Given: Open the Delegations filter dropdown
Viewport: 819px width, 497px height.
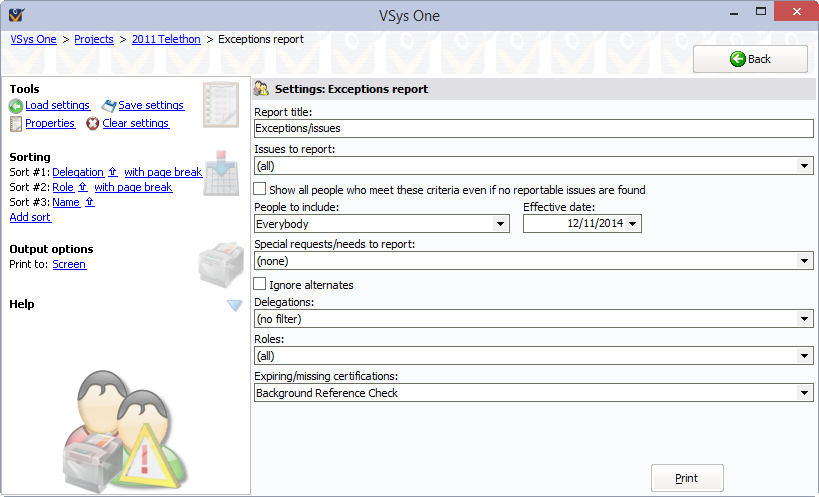Looking at the screenshot, I should click(x=804, y=319).
